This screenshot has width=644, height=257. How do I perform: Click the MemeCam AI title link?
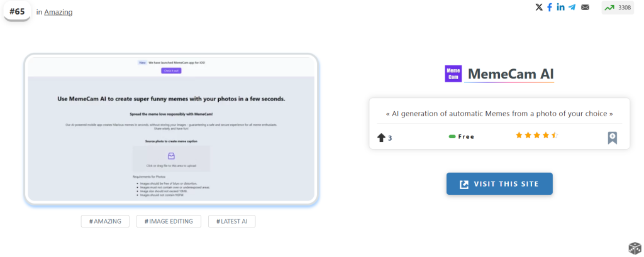coord(510,74)
